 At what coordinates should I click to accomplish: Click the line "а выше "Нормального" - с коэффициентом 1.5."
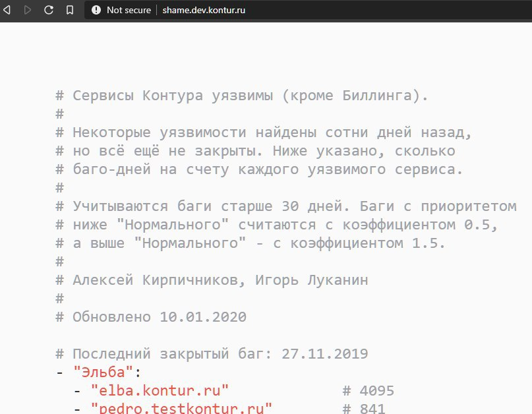[x=251, y=243]
